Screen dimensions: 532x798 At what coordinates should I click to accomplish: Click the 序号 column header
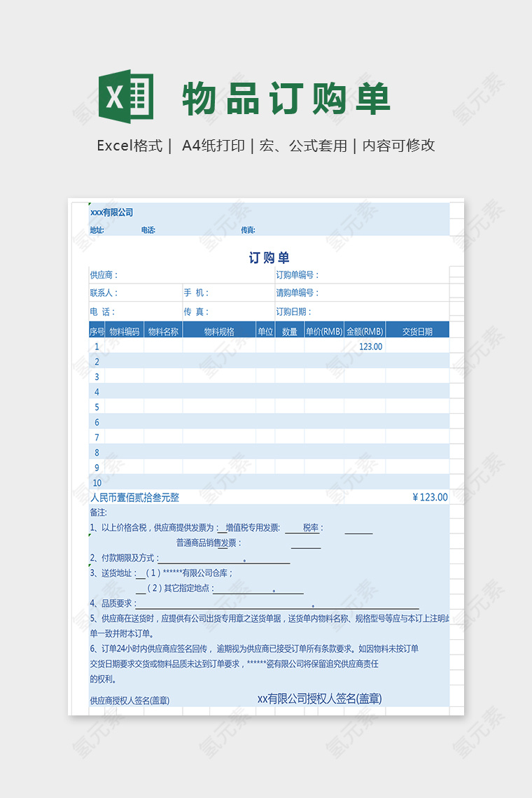point(97,331)
